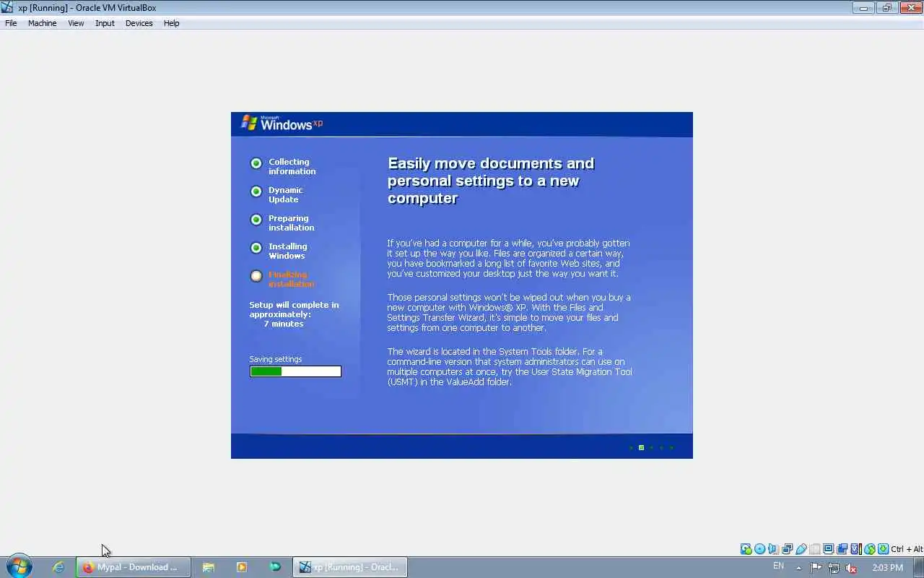Screen dimensions: 924x578
Task: Click the recording status icon
Action: point(842,549)
